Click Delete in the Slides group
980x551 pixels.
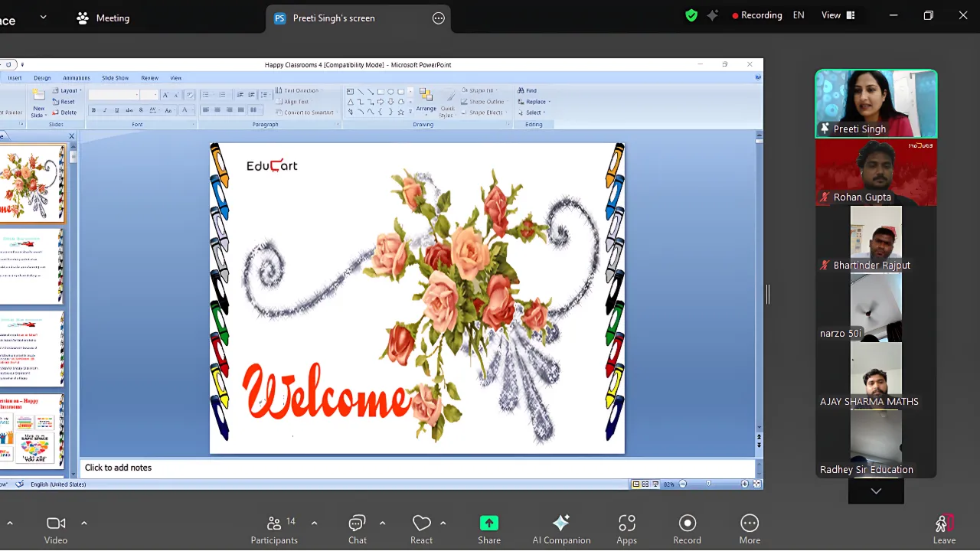click(64, 112)
